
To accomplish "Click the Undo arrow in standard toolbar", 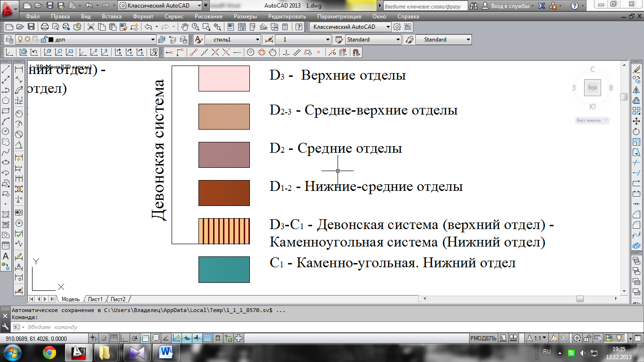I will (149, 27).
